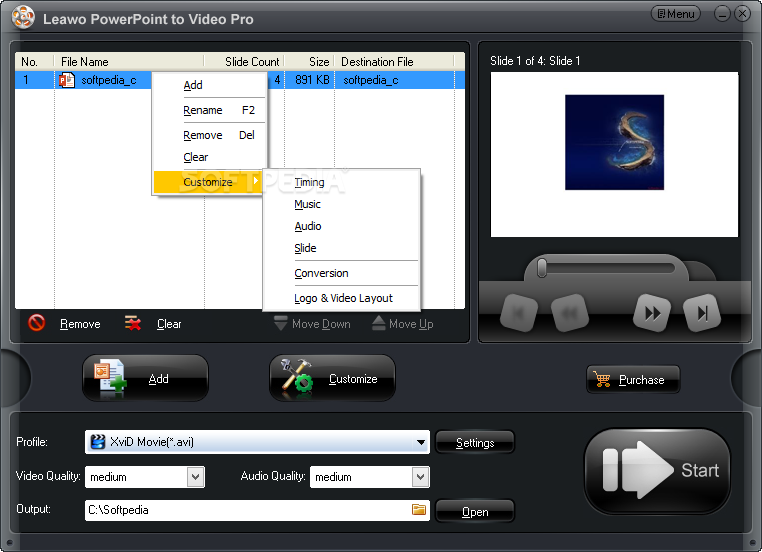Click the red prohibition Remove icon
The width and height of the screenshot is (762, 552).
tap(36, 323)
